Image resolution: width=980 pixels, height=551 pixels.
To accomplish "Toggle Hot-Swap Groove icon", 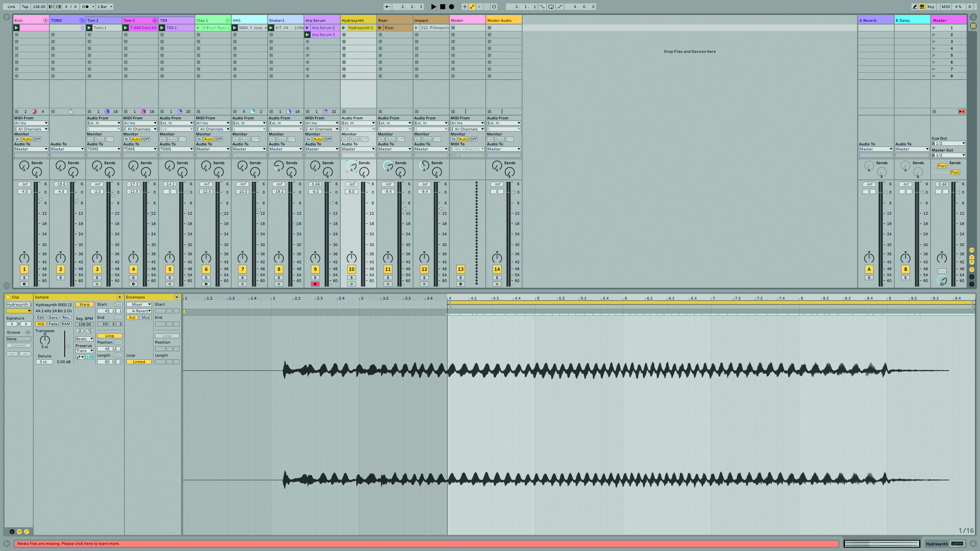I will [28, 332].
